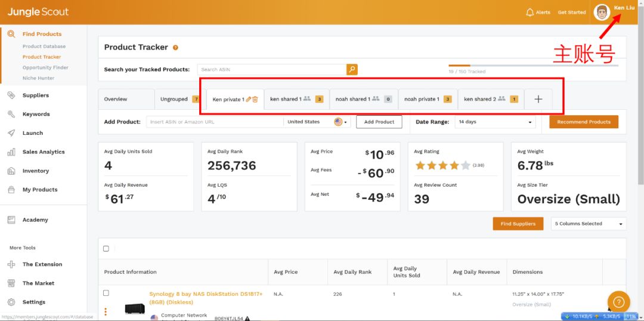Open the Alerts bell icon
The image size is (644, 321).
coord(530,12)
